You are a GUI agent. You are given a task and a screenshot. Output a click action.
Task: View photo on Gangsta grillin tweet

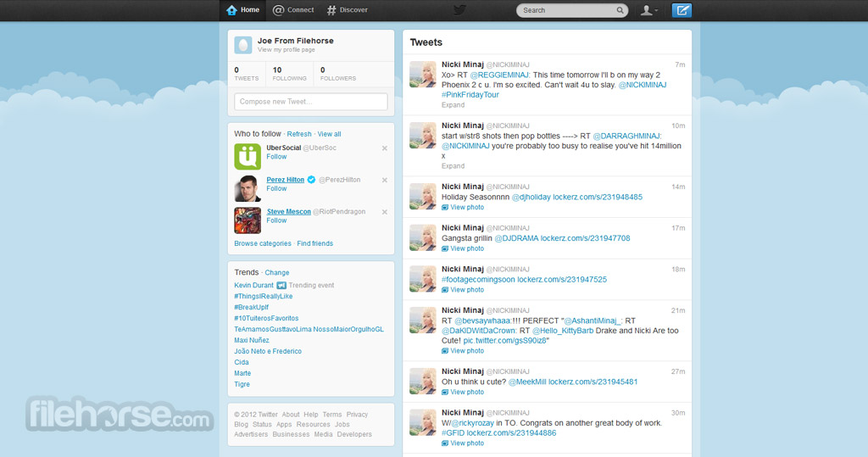(x=463, y=248)
